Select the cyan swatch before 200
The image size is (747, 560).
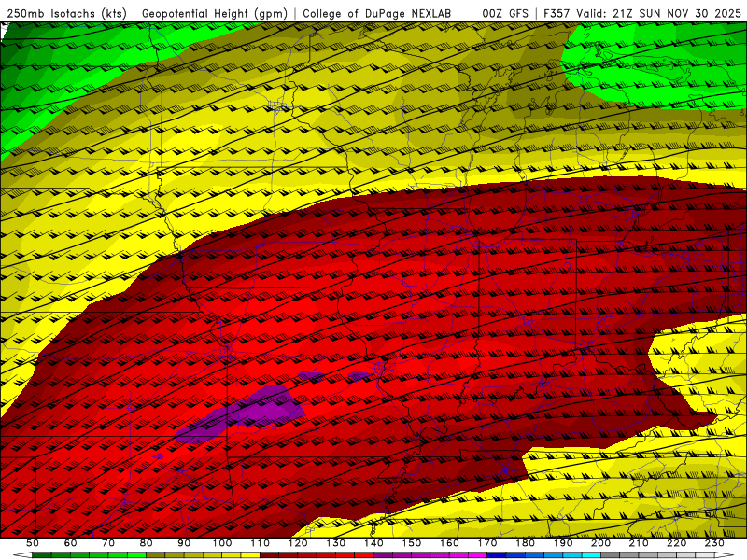coord(591,554)
